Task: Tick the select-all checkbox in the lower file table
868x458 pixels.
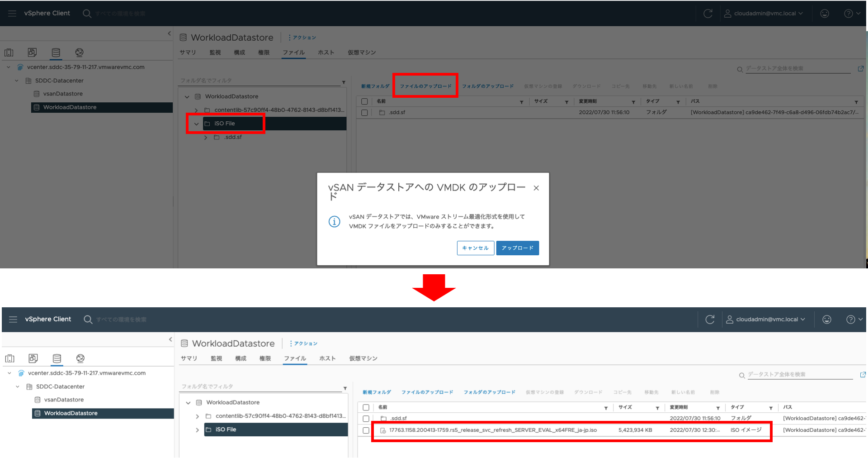Action: point(366,407)
